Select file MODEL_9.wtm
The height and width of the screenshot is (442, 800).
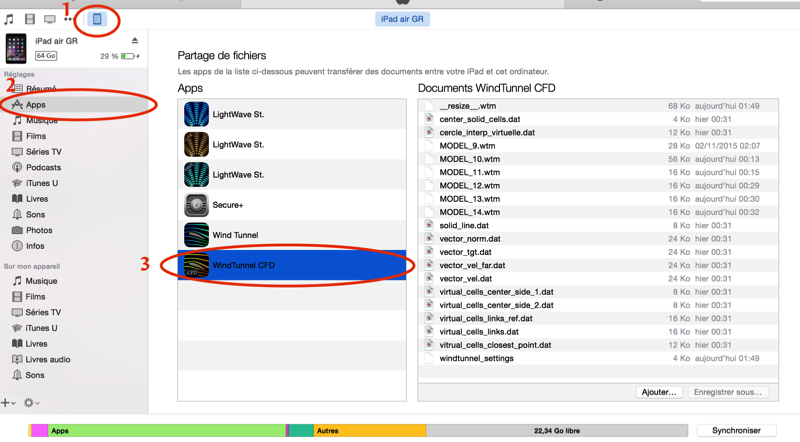pyautogui.click(x=598, y=145)
